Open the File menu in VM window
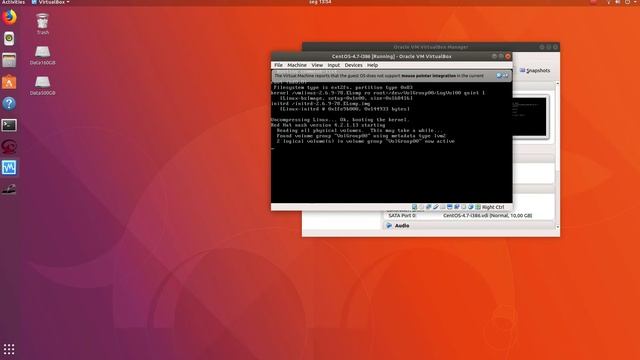 [278, 65]
